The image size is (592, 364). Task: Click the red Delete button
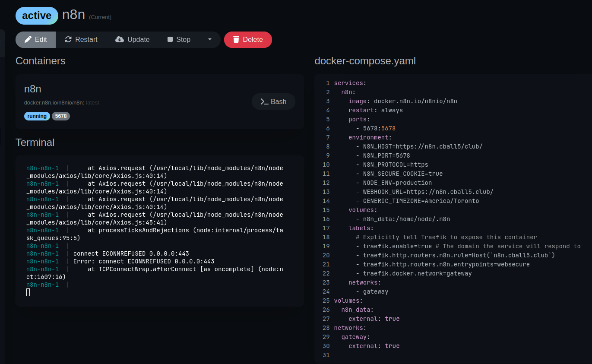click(x=248, y=40)
